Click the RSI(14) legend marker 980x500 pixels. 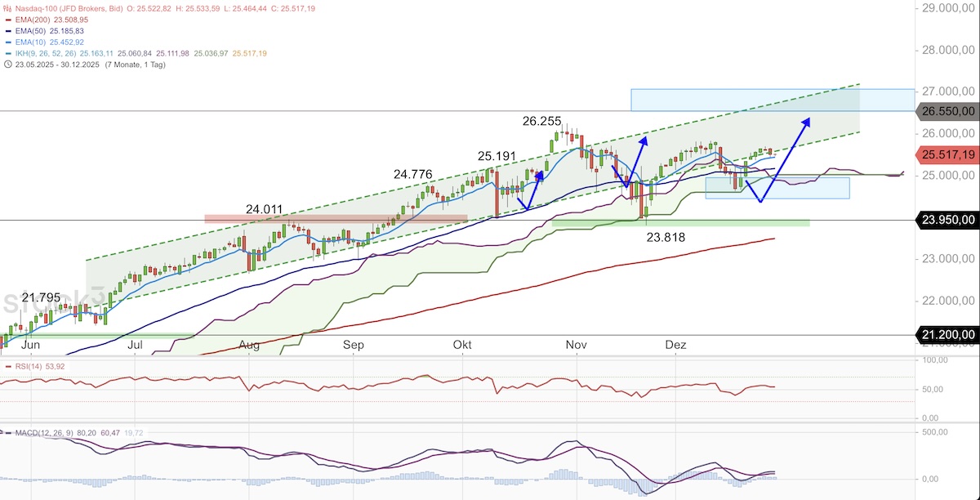[x=7, y=366]
